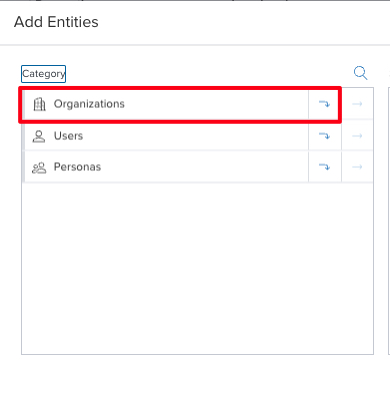
Task: Click the blank space right of Organizations text
Action: point(217,104)
